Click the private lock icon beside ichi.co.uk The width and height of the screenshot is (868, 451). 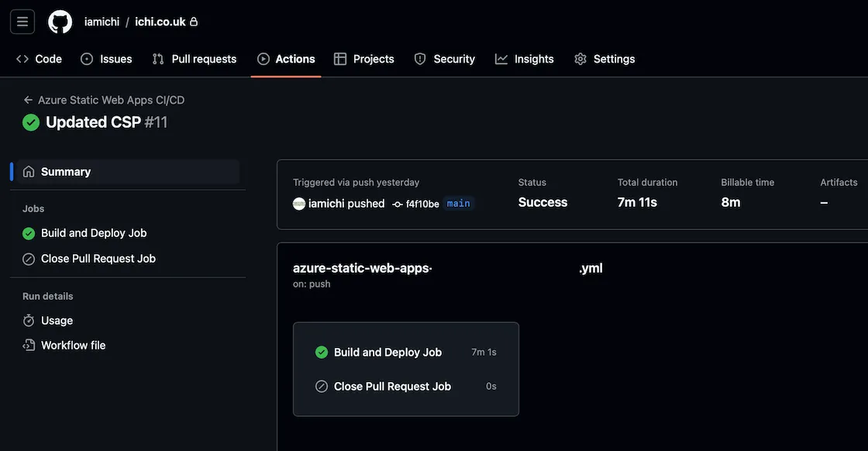[x=194, y=22]
